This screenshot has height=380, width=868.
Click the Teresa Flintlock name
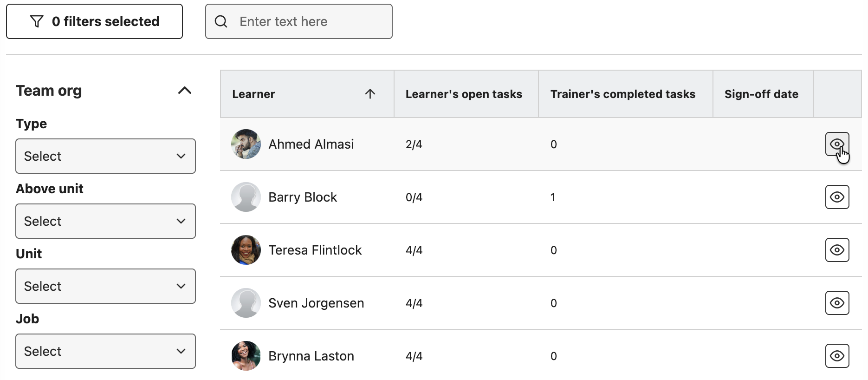pyautogui.click(x=315, y=250)
